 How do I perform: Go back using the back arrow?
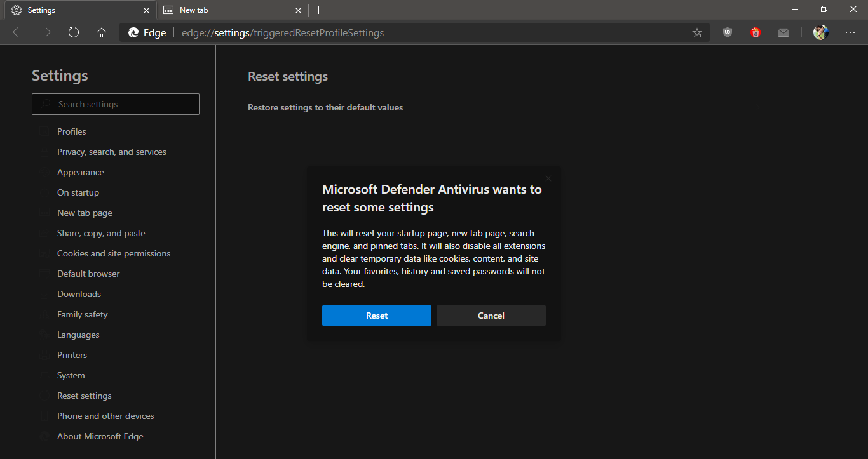click(18, 32)
